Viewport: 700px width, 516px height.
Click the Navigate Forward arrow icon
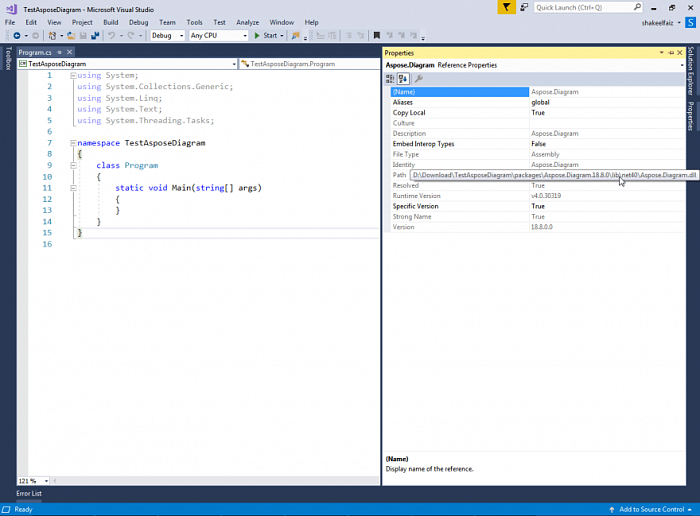pos(35,35)
